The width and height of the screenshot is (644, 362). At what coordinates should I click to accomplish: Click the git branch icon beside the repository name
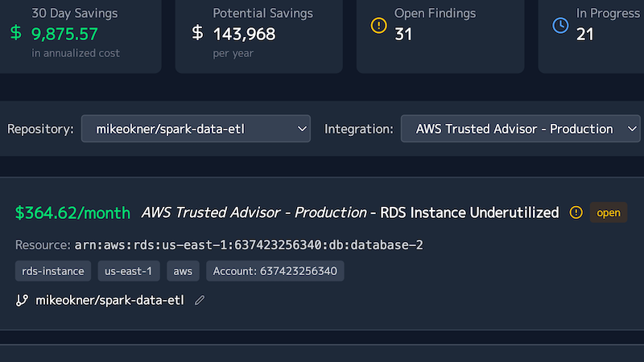pos(22,300)
